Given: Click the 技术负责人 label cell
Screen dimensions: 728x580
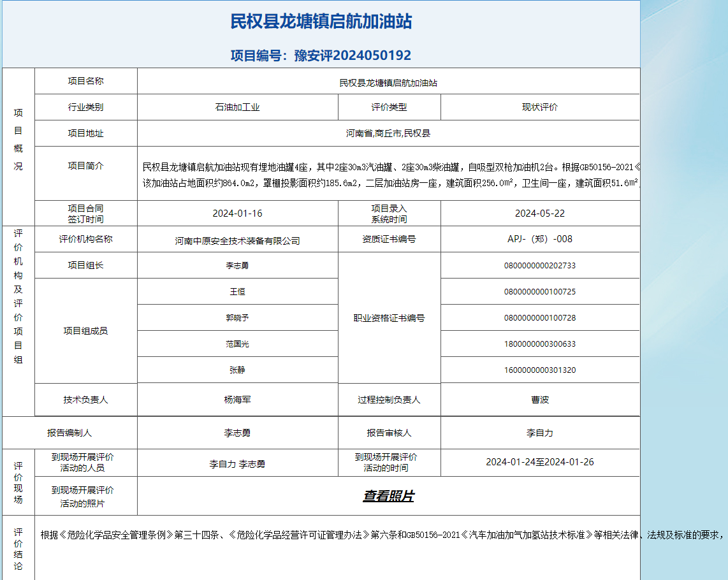Looking at the screenshot, I should (x=86, y=400).
